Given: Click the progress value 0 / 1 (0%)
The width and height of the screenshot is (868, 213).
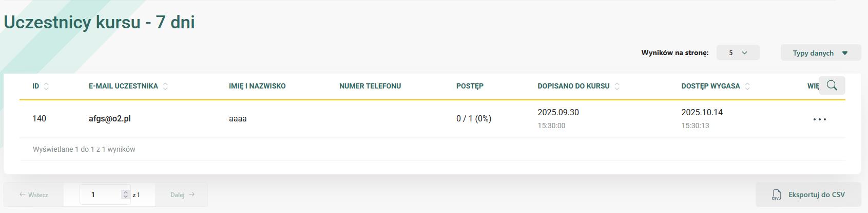Looking at the screenshot, I should point(473,119).
